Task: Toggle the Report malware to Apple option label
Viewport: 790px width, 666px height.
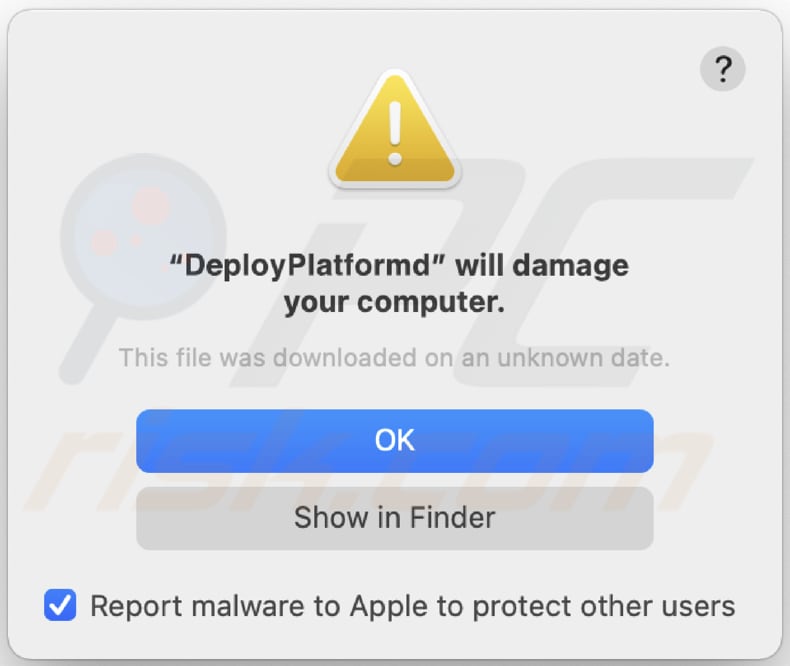Action: click(412, 606)
